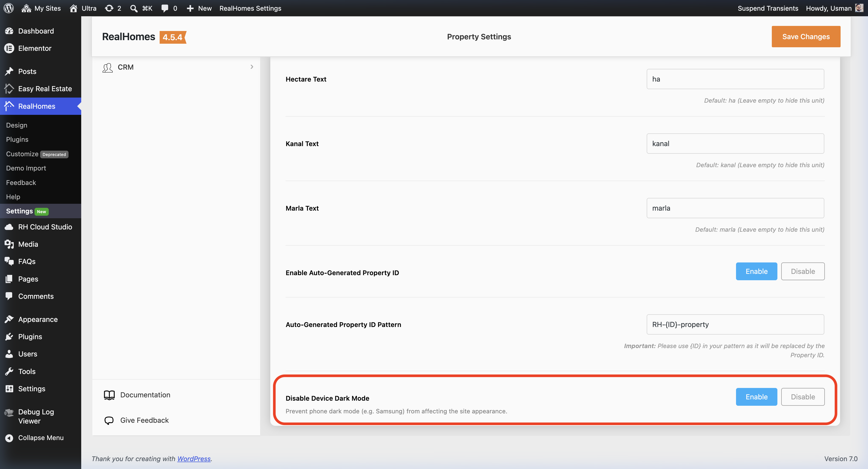Click Property Settings heading text
Image resolution: width=868 pixels, height=469 pixels.
click(x=479, y=36)
